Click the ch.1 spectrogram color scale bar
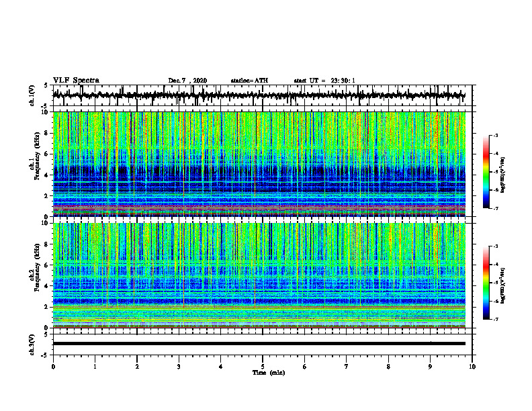 (486, 172)
